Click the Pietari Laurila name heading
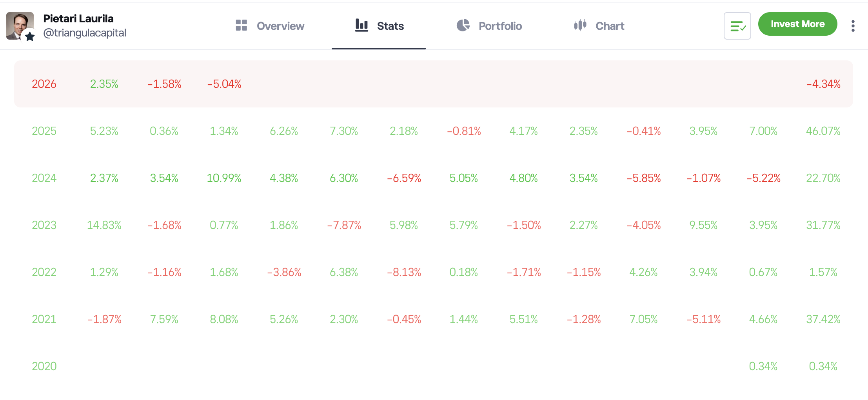The image size is (868, 400). pos(78,18)
